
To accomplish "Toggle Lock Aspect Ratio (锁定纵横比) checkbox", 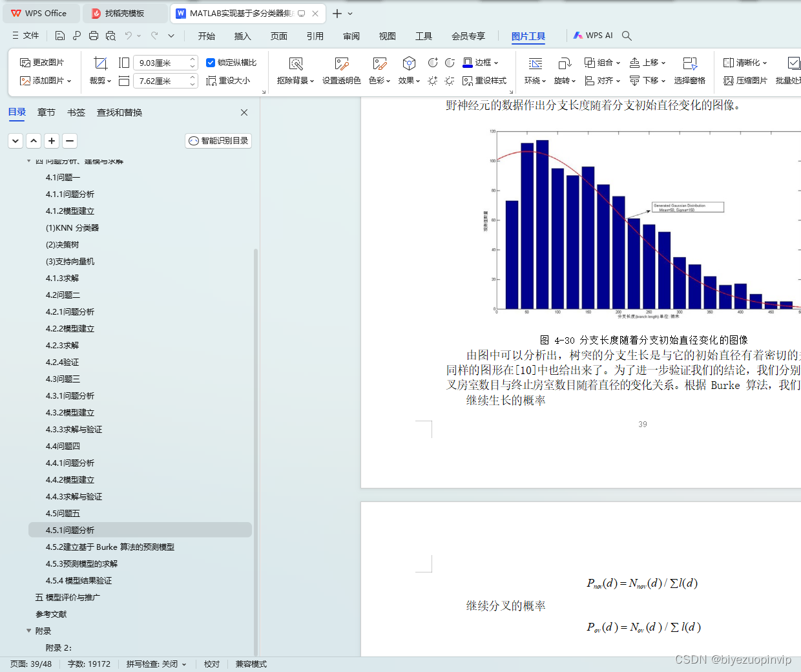I will click(210, 63).
